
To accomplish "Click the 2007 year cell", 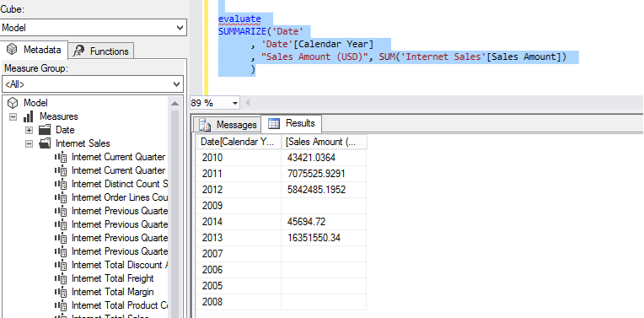I will [x=239, y=254].
